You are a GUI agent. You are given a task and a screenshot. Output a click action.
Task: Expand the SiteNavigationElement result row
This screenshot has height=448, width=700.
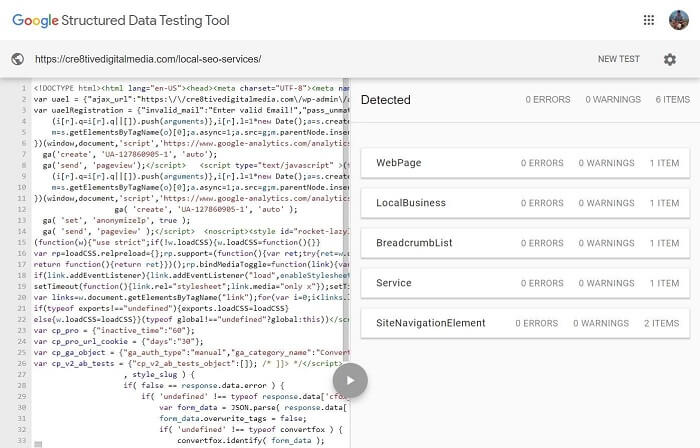click(525, 323)
